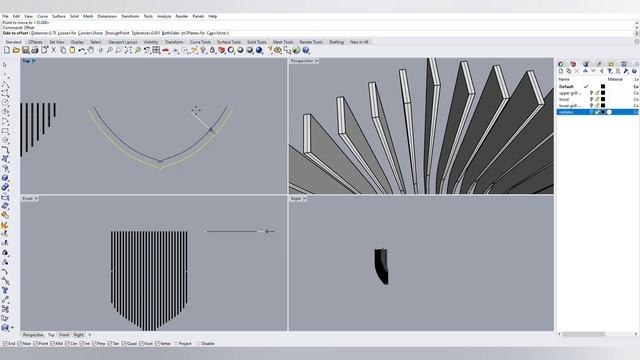Click the Default layer color swatch

click(603, 87)
